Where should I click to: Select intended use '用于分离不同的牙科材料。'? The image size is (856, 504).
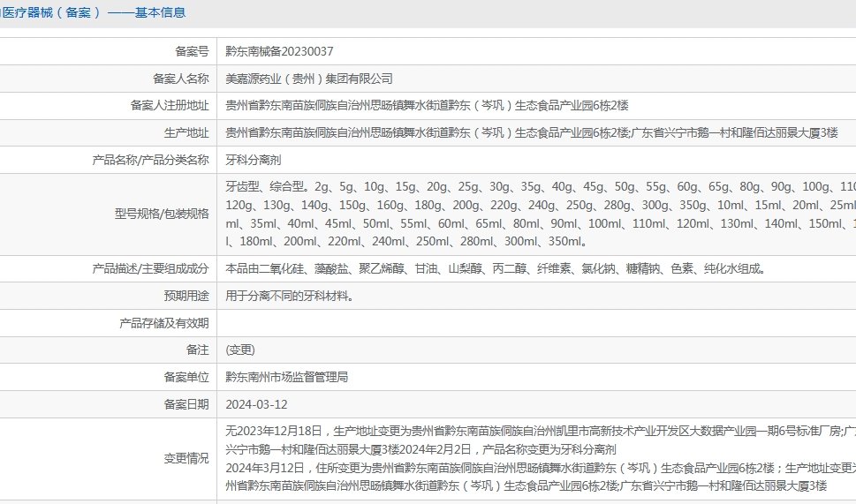pos(291,296)
